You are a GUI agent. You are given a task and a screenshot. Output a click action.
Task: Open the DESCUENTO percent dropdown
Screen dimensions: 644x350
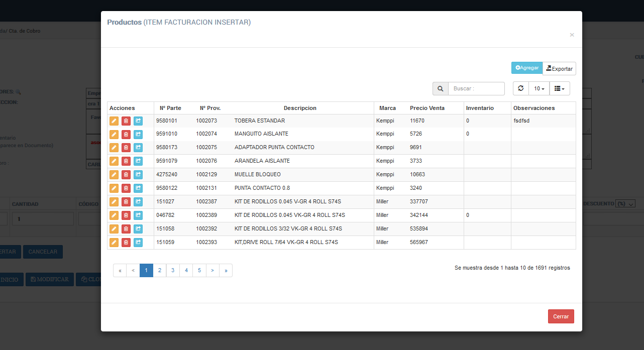click(x=625, y=204)
